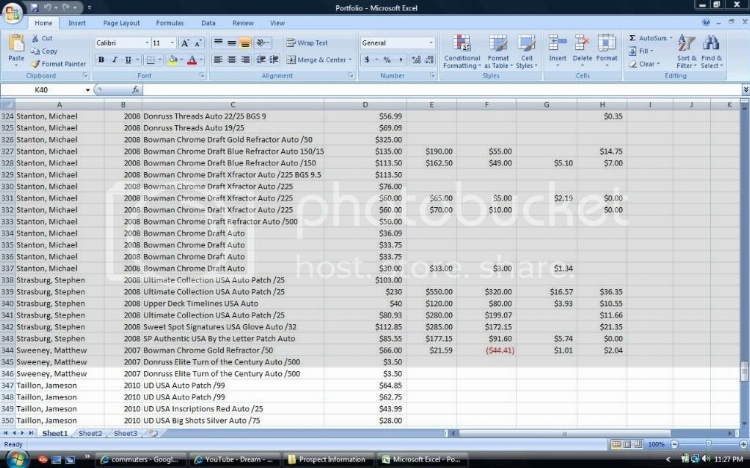Switch to the Page Layout tab

[121, 23]
